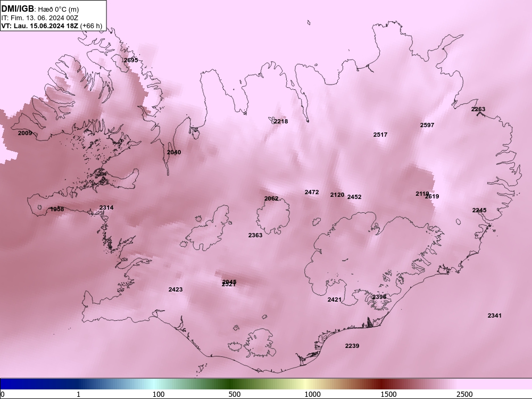The image size is (532, 399).
Task: Click the 2239 value off the south coast
Action: (352, 346)
